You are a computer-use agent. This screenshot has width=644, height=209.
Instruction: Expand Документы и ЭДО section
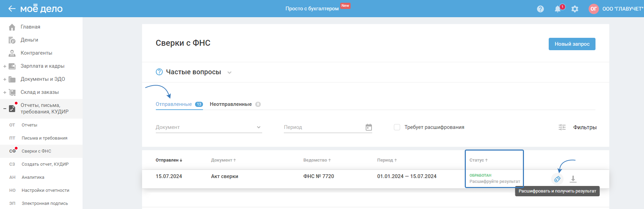point(5,79)
